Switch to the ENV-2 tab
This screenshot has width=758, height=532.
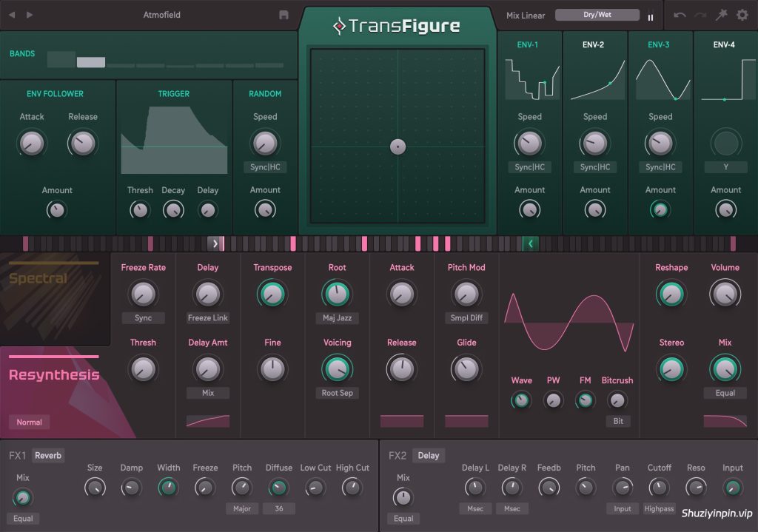click(594, 44)
